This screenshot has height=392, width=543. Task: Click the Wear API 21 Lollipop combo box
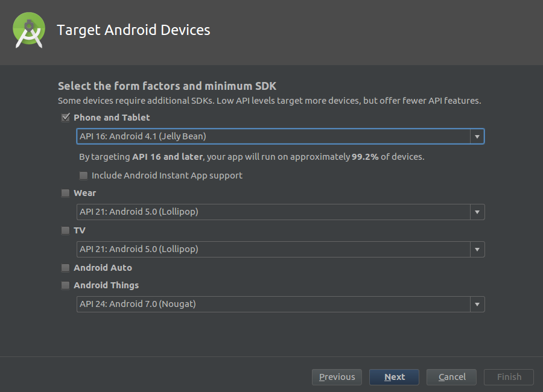point(280,212)
